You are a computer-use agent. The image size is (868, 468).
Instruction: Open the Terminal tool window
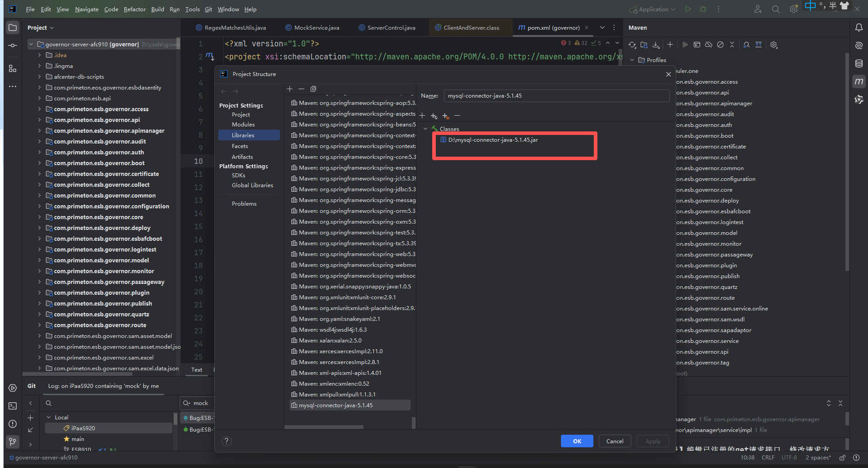(13, 406)
